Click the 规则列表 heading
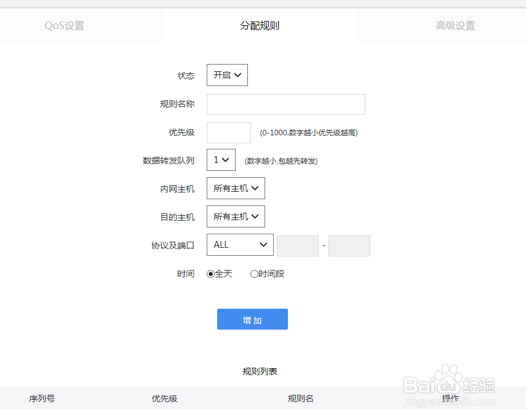 click(x=260, y=371)
